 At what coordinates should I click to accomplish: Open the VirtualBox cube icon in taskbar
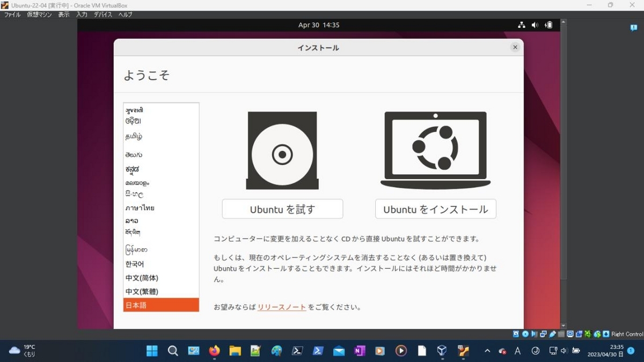[442, 351]
